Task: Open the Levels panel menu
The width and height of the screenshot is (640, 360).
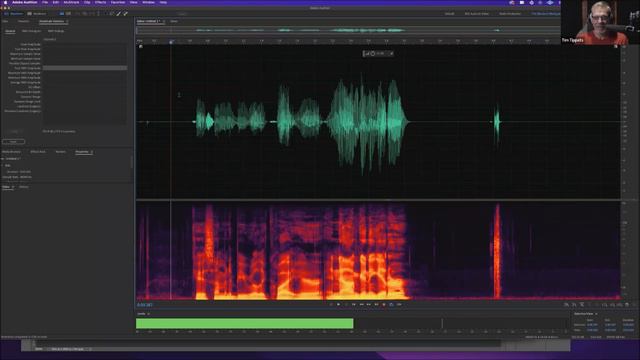Action: click(x=148, y=314)
